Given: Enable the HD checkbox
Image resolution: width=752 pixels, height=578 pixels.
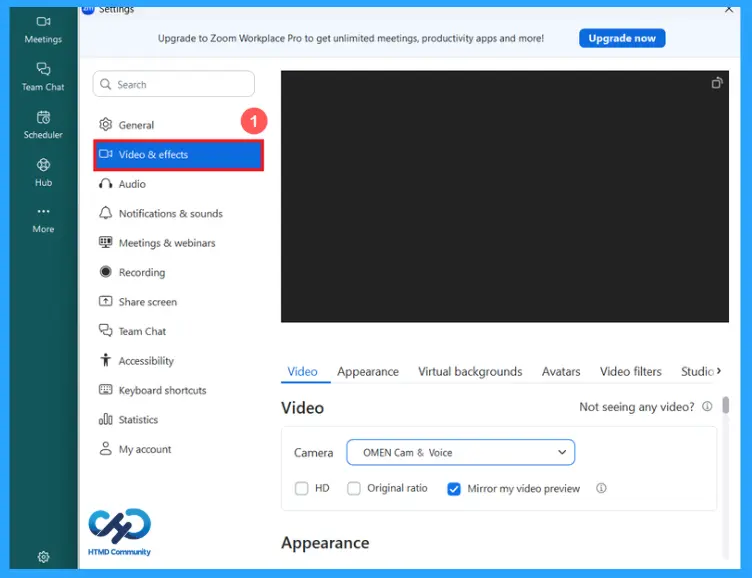Looking at the screenshot, I should click(302, 488).
